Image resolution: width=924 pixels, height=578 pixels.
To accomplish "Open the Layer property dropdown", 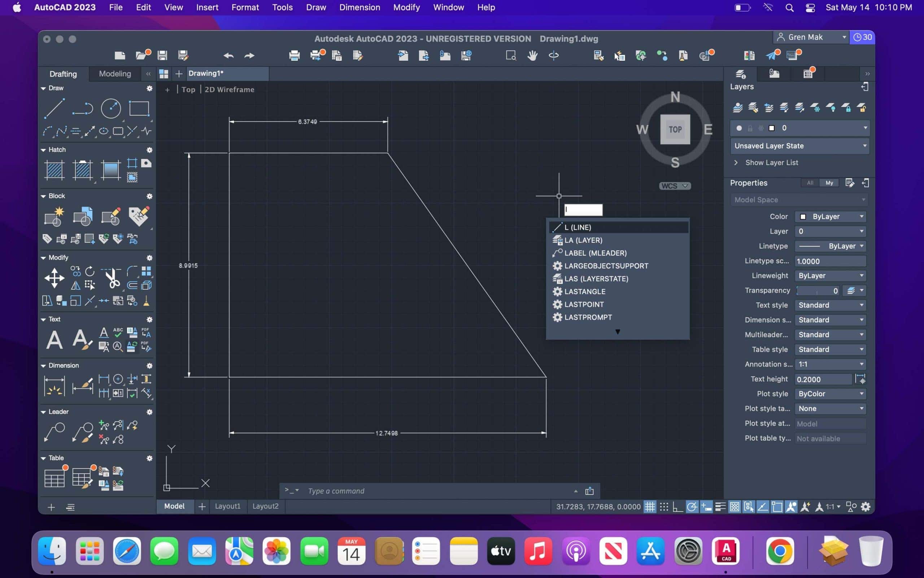I will point(831,231).
